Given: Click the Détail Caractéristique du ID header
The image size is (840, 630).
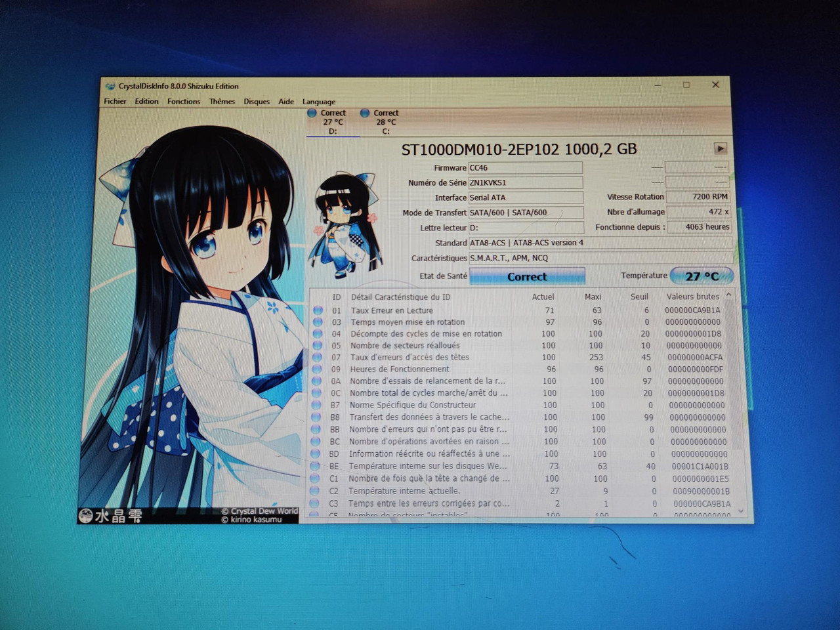Looking at the screenshot, I should [x=400, y=297].
